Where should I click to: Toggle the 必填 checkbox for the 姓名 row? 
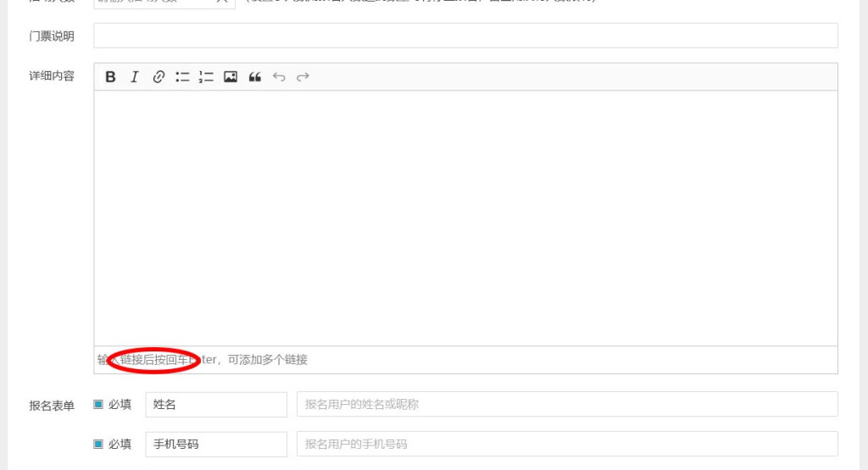click(98, 404)
